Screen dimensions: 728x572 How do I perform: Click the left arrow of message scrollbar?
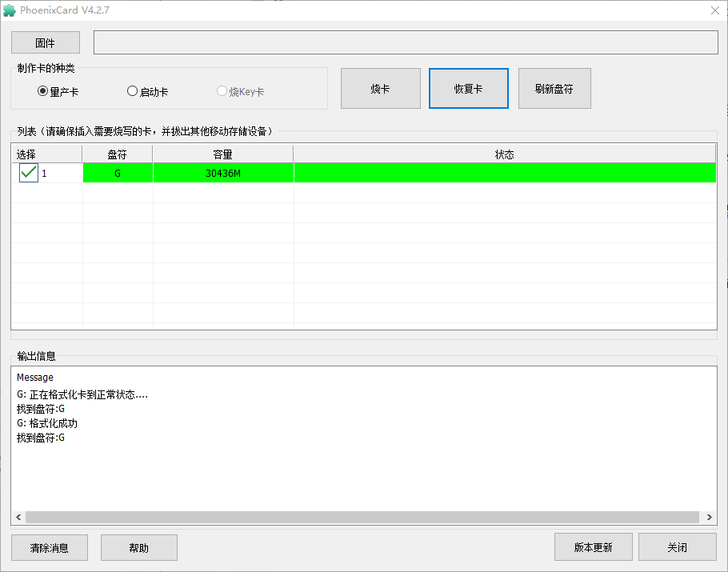pos(18,517)
